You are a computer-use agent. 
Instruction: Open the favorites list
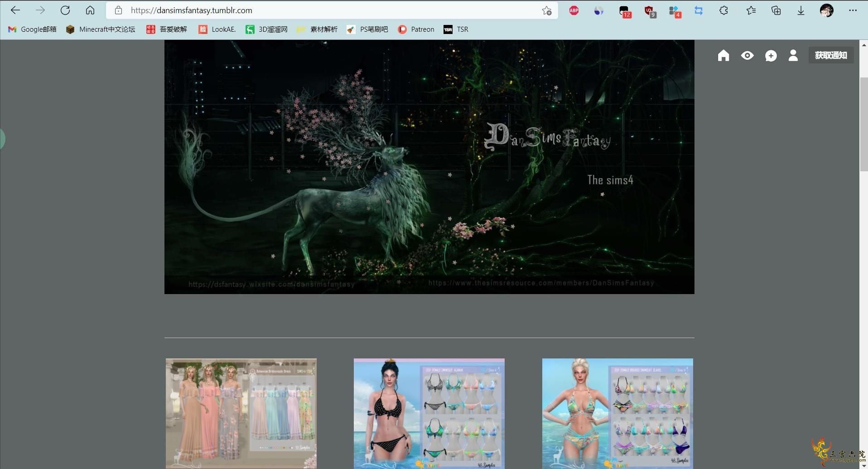tap(751, 10)
